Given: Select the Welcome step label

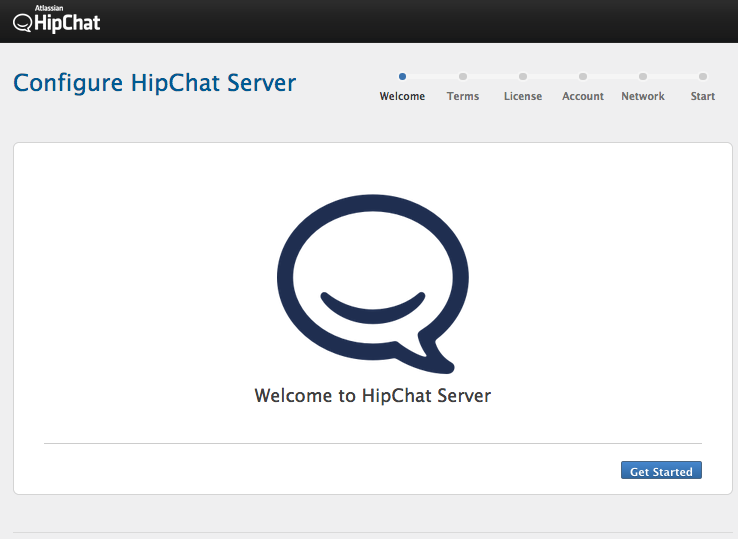Looking at the screenshot, I should coord(402,96).
